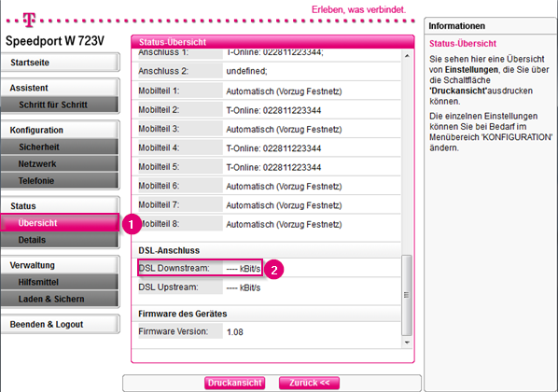
Task: Click the Firmware Version label
Action: click(174, 331)
